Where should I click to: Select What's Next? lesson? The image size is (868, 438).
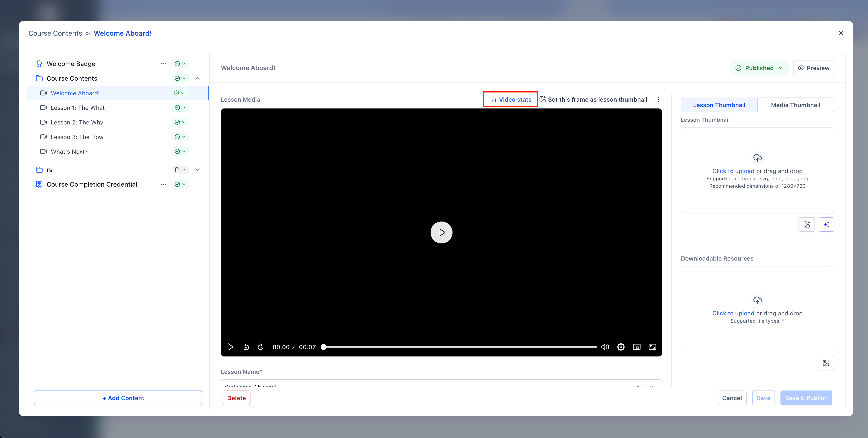pos(69,152)
